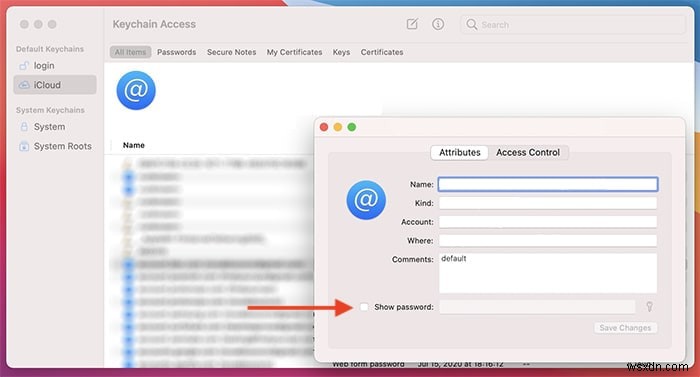700x377 pixels.
Task: Click the @ item icon in the dialog
Action: pyautogui.click(x=366, y=200)
